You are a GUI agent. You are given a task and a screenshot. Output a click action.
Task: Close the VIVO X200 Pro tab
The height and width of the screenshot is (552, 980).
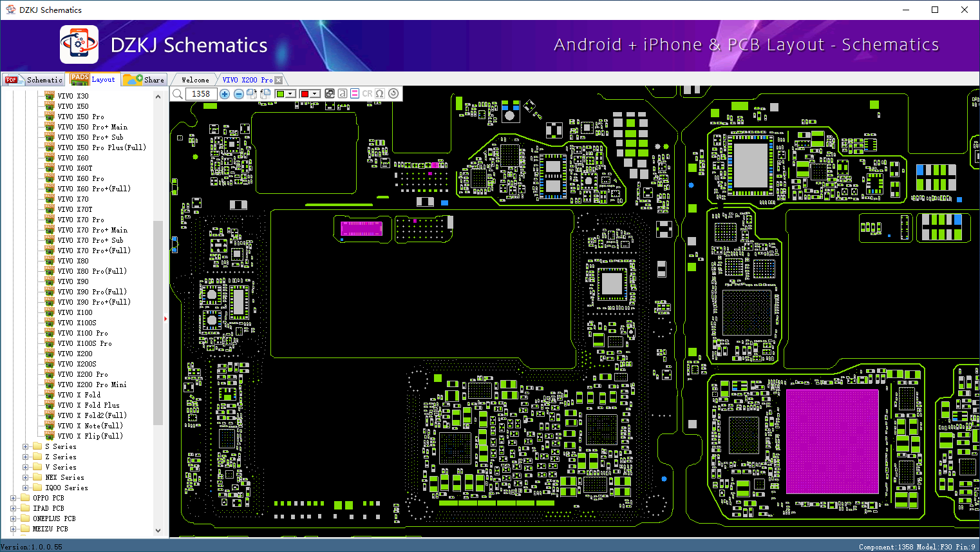point(279,80)
